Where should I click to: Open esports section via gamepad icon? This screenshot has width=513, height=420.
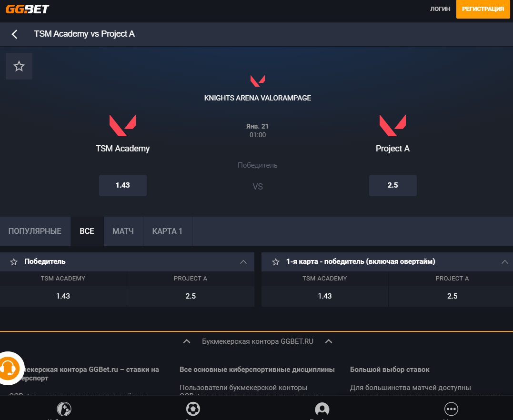(x=64, y=409)
